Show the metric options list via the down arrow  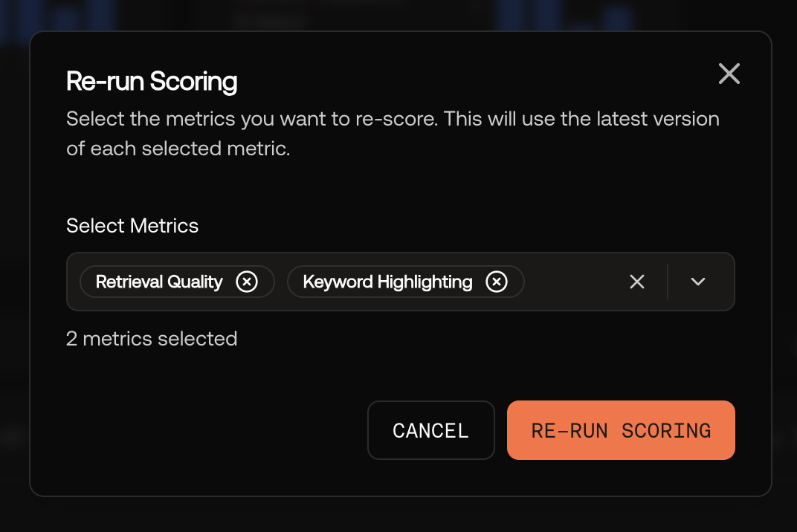[698, 282]
